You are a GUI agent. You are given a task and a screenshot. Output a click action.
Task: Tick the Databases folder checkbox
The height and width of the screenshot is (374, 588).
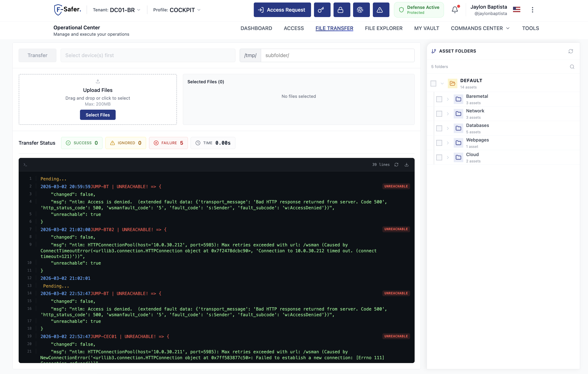click(439, 128)
